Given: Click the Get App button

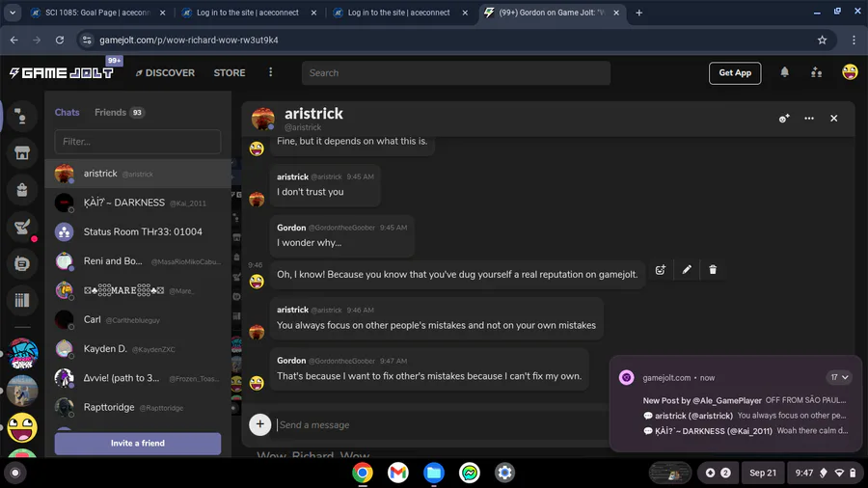Looking at the screenshot, I should 735,72.
